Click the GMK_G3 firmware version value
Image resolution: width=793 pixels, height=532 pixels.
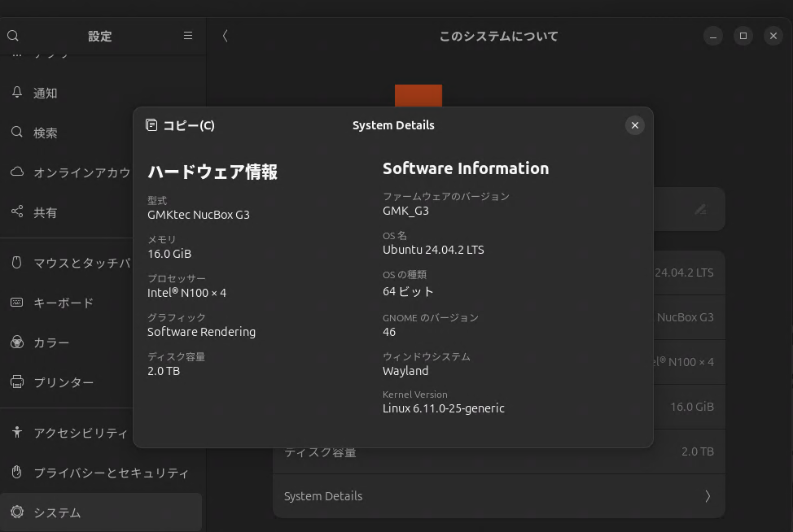tap(405, 211)
